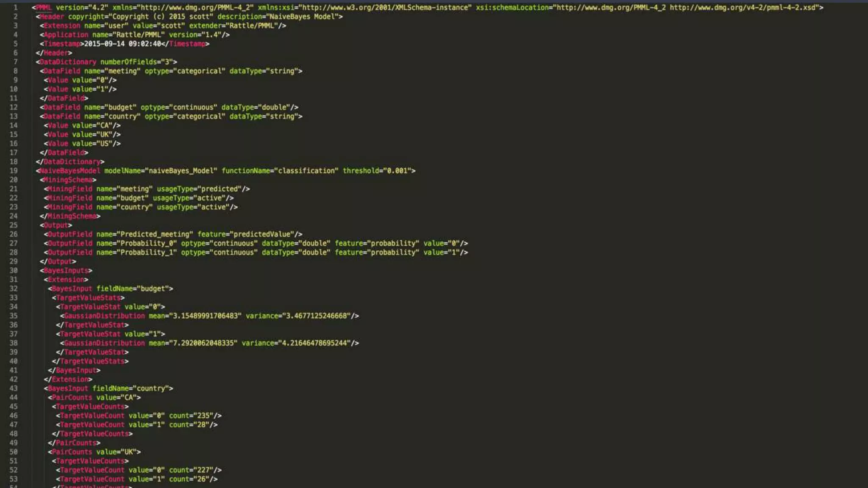Click the Timestamp value 2015-09-14 09:02:40
The width and height of the screenshot is (868, 488).
[122, 44]
